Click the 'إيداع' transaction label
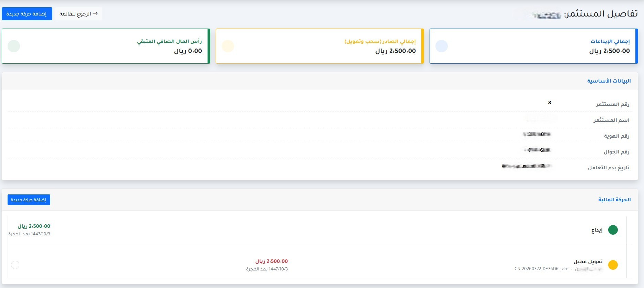 (597, 230)
